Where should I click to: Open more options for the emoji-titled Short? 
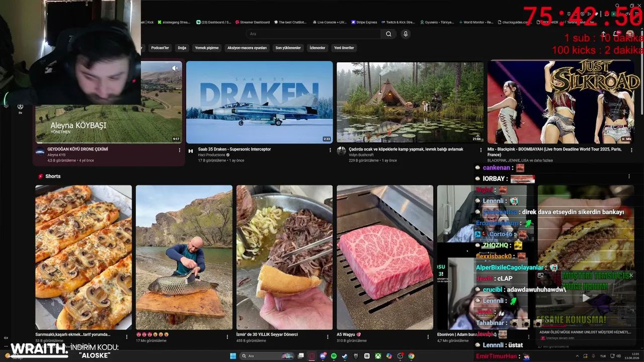[x=227, y=336]
